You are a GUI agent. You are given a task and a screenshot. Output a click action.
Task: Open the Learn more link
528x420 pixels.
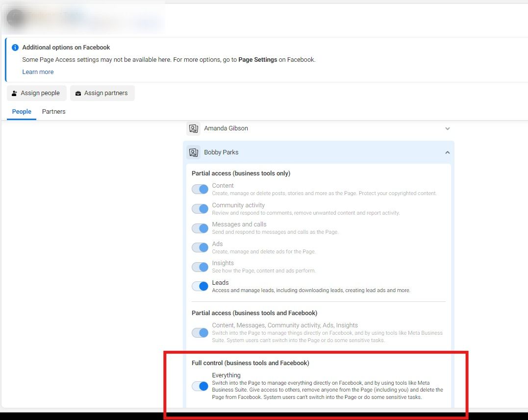[38, 72]
